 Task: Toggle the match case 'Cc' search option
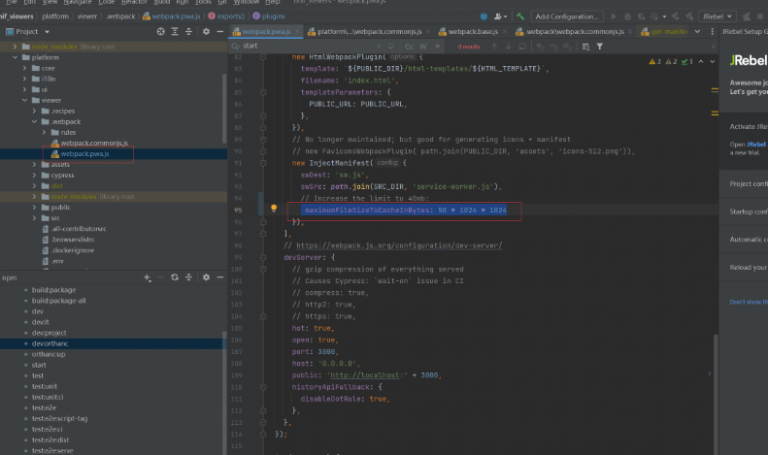409,46
